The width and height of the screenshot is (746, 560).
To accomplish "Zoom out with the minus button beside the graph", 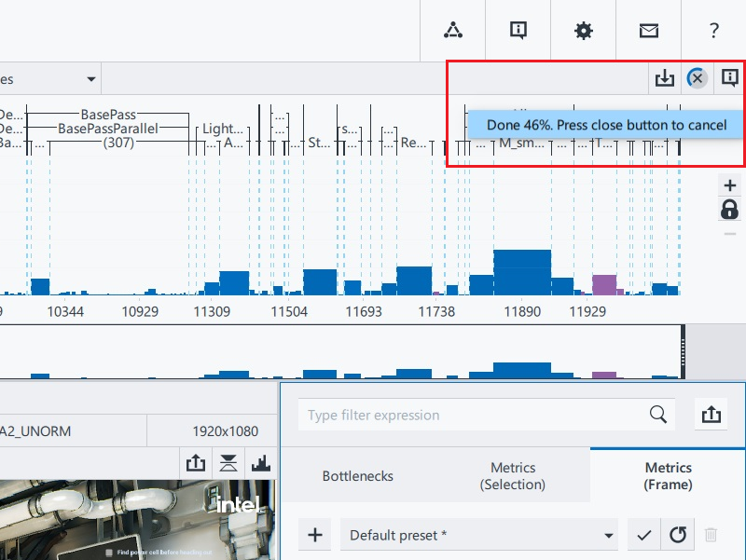I will [730, 234].
